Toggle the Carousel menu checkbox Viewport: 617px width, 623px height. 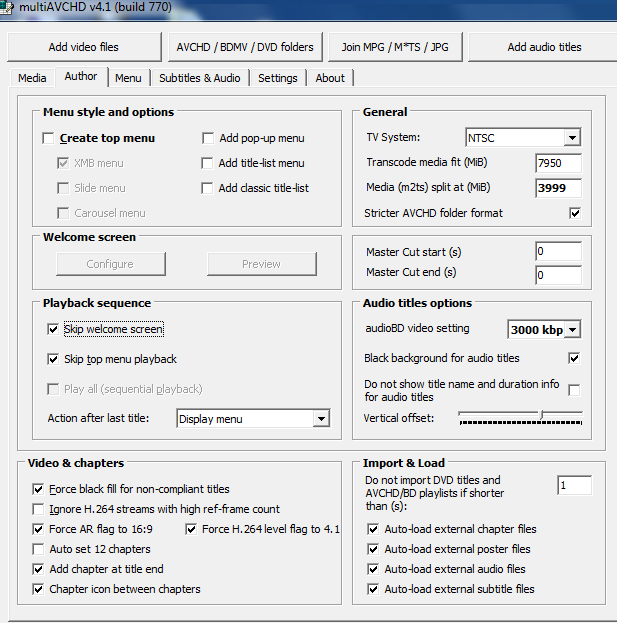tap(63, 213)
